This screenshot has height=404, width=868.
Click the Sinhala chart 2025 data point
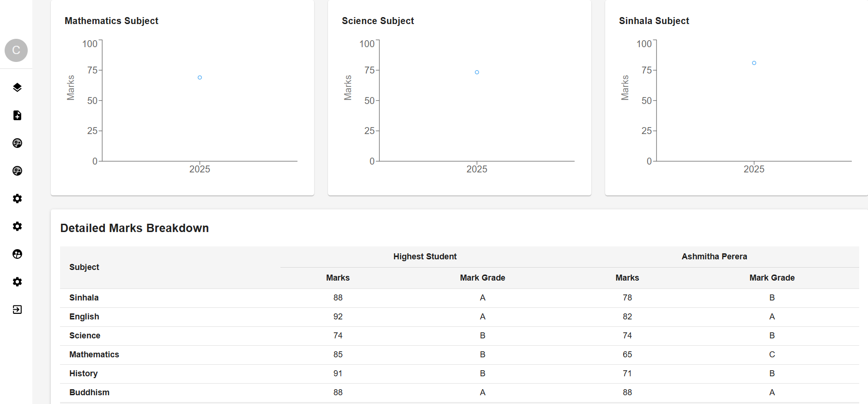(754, 63)
